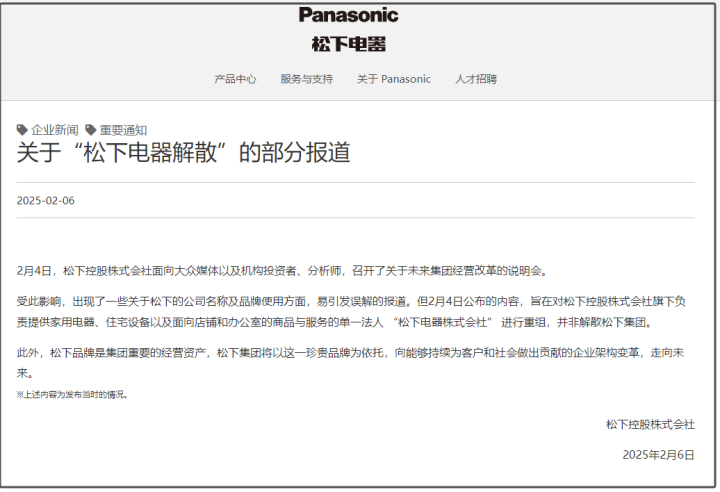This screenshot has height=492, width=720.
Task: Open the 产品中心 navigation menu
Action: (235, 79)
